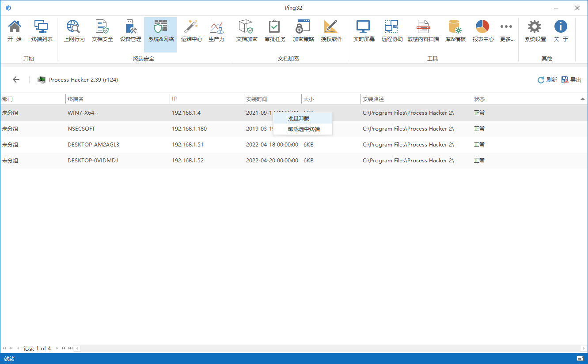Click the 导出 export button
This screenshot has width=588, height=364.
[x=571, y=80]
